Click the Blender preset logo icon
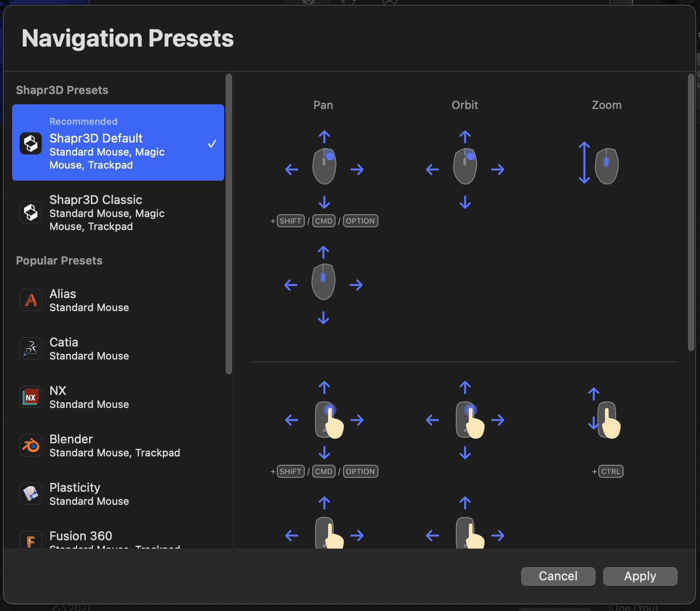700x611 pixels. point(31,445)
